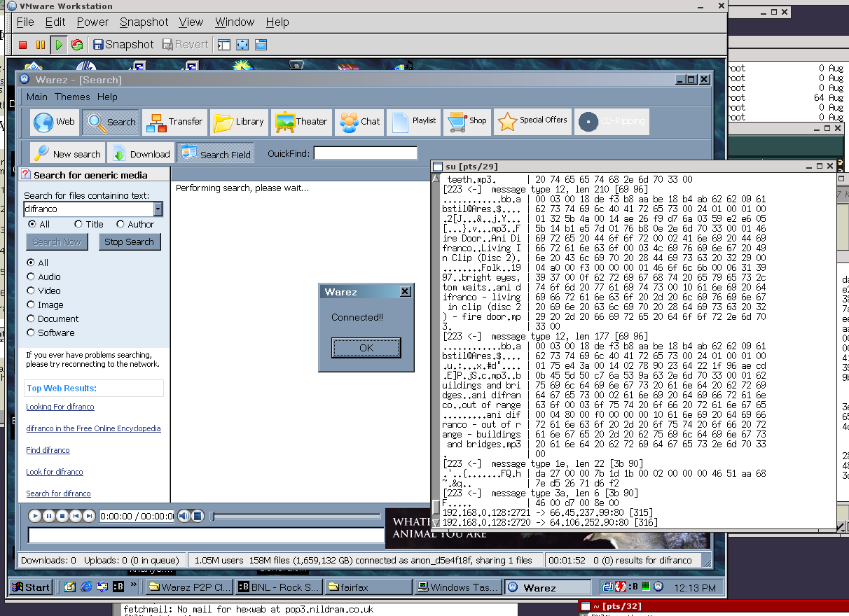Select the Author search radio button

point(120,225)
